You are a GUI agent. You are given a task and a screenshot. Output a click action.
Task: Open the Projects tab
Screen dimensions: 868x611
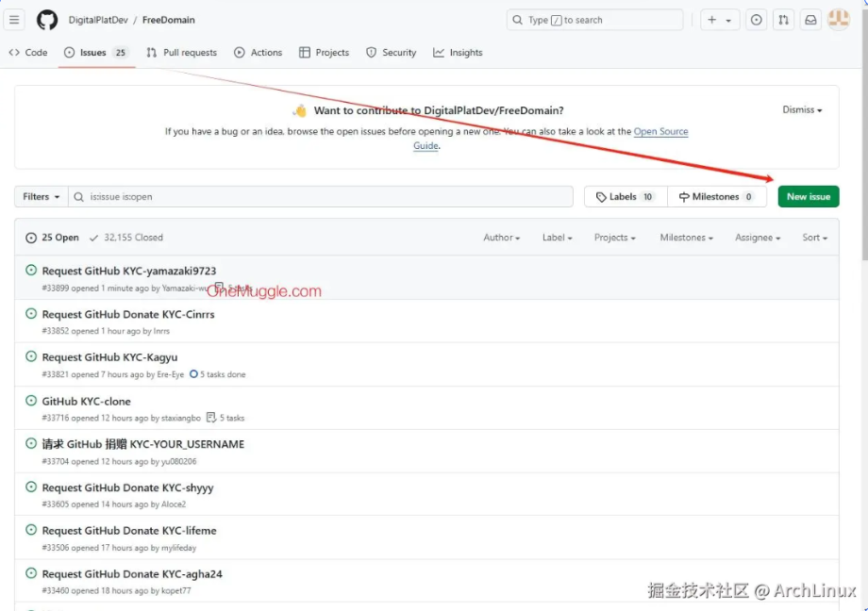[324, 53]
